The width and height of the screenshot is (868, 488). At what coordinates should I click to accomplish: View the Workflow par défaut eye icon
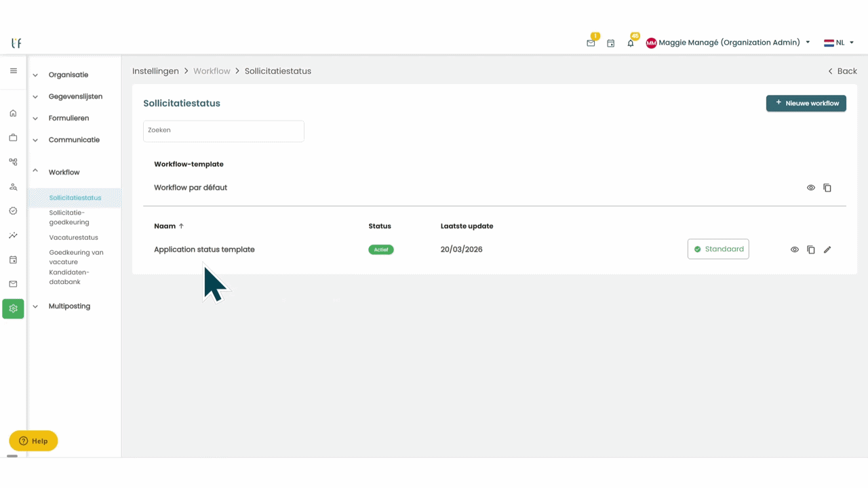click(x=811, y=188)
